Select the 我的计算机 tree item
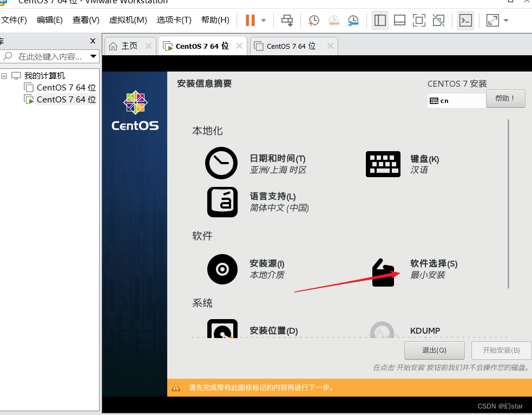 tap(44, 75)
